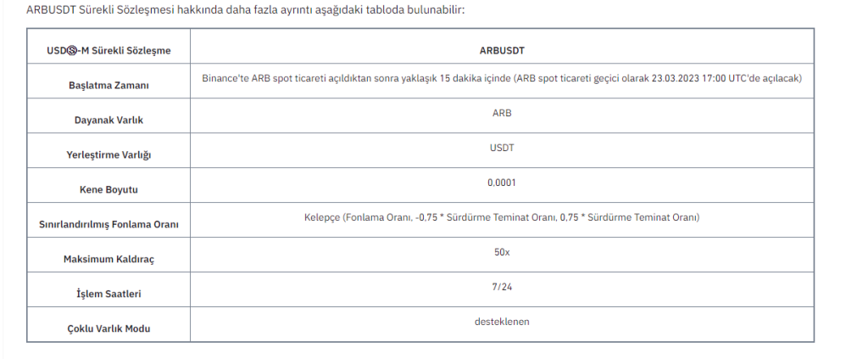
Task: Click the Maksimum Kaldıraç row label
Action: [108, 259]
